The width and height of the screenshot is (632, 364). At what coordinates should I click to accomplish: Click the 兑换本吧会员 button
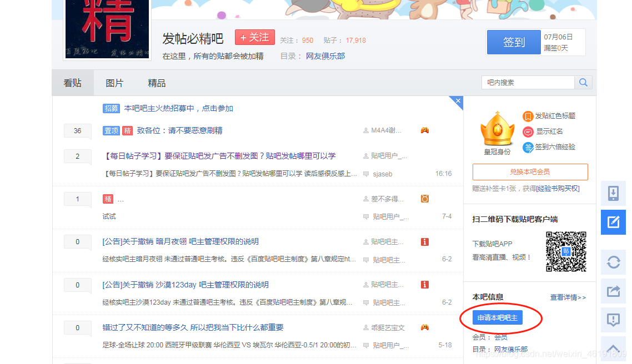[530, 172]
